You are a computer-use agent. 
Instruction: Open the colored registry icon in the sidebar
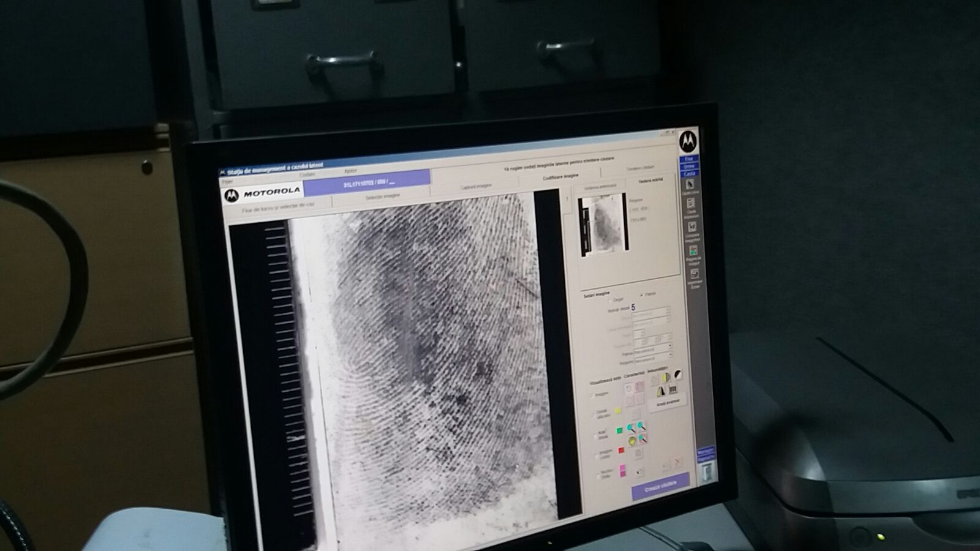[x=693, y=250]
